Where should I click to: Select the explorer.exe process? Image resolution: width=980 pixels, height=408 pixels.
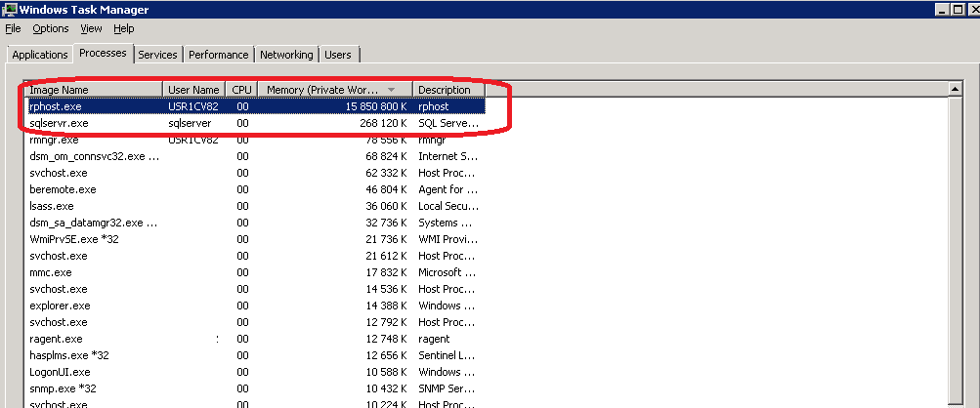pos(256,306)
